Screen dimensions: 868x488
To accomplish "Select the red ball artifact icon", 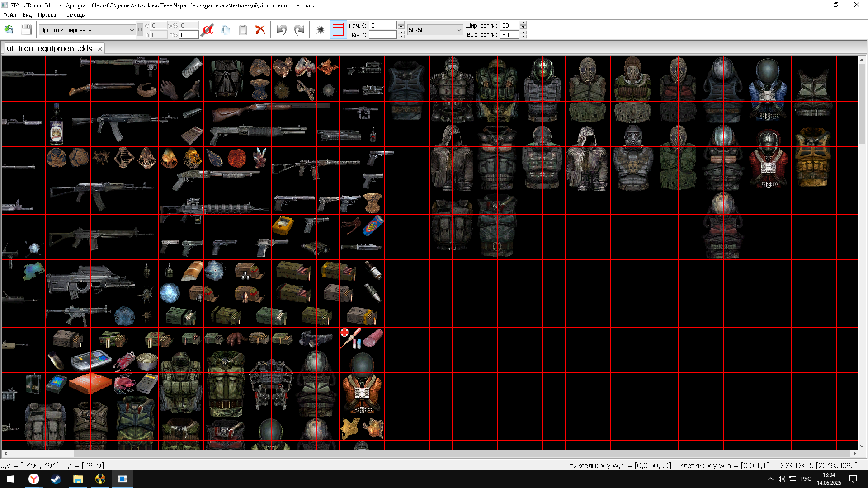I will pyautogui.click(x=237, y=158).
